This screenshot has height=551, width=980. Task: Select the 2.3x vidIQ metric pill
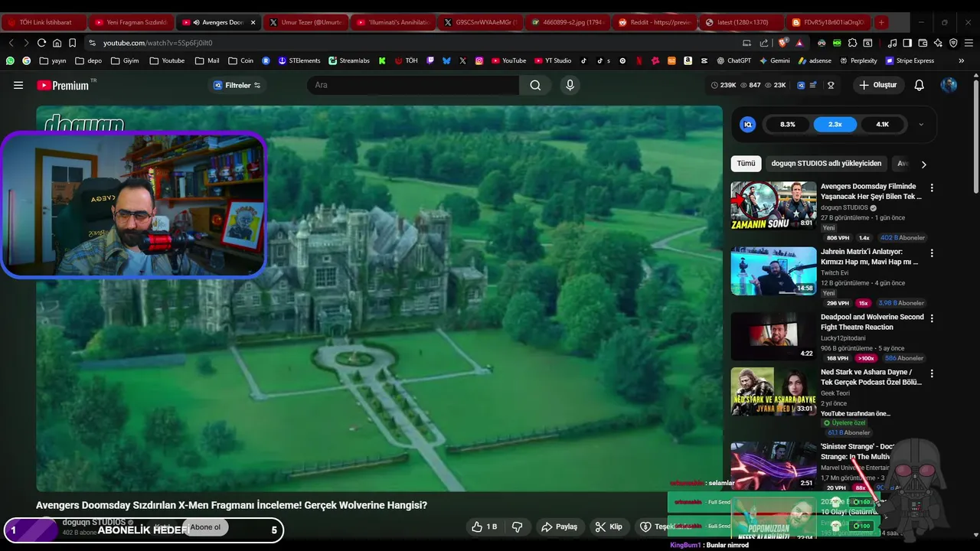click(835, 124)
